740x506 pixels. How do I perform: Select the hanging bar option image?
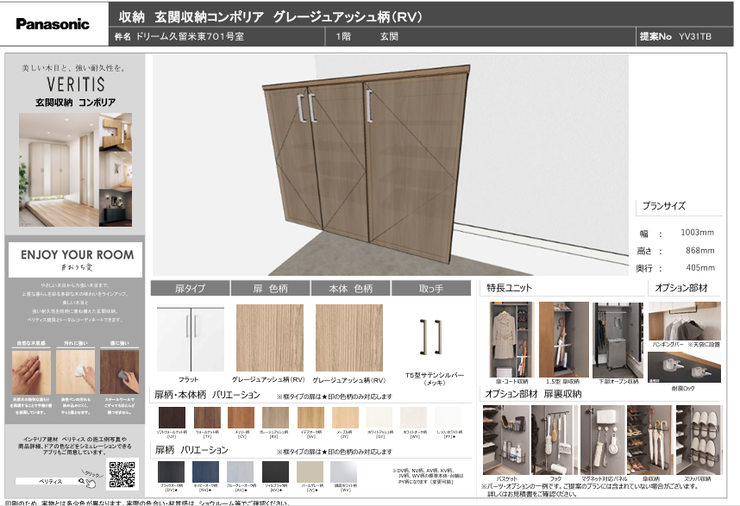[683, 322]
